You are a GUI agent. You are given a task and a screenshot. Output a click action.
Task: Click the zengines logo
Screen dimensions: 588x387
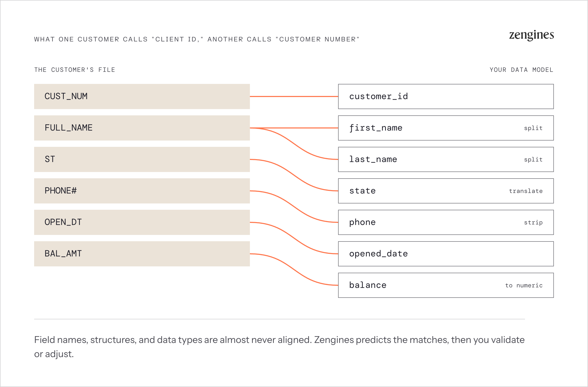pos(531,35)
